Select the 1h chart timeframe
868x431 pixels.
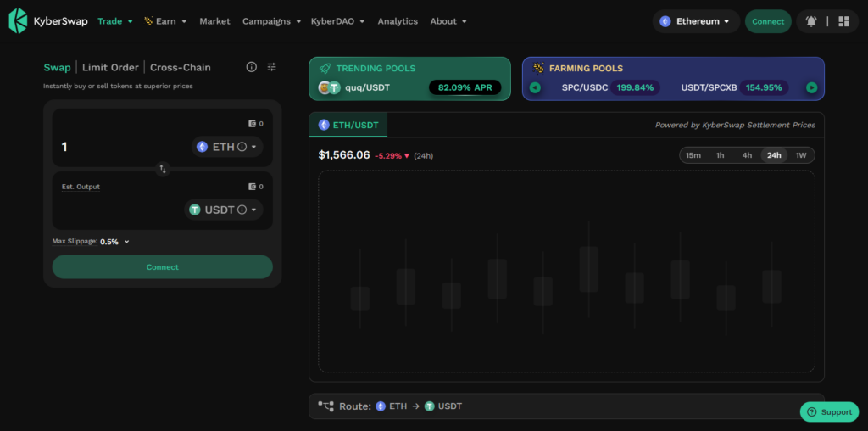(720, 155)
